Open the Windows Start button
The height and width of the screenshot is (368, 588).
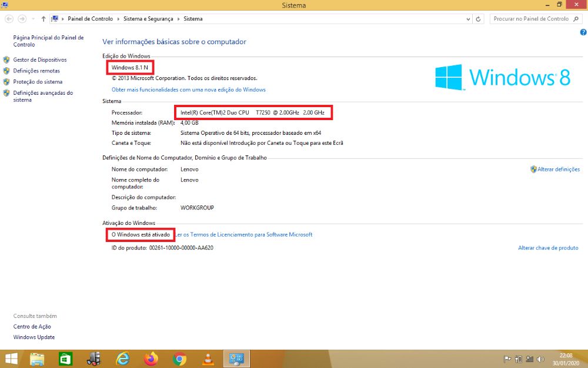[11, 359]
